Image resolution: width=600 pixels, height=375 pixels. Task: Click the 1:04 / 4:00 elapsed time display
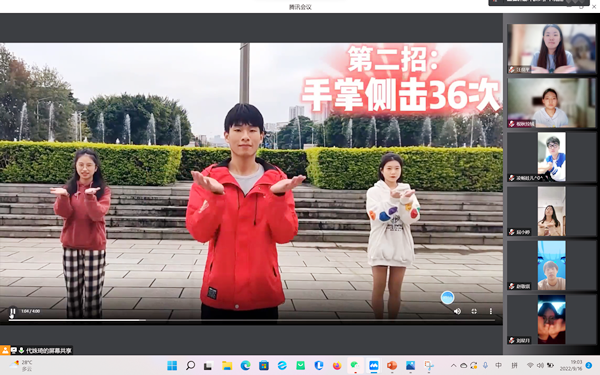[30, 311]
